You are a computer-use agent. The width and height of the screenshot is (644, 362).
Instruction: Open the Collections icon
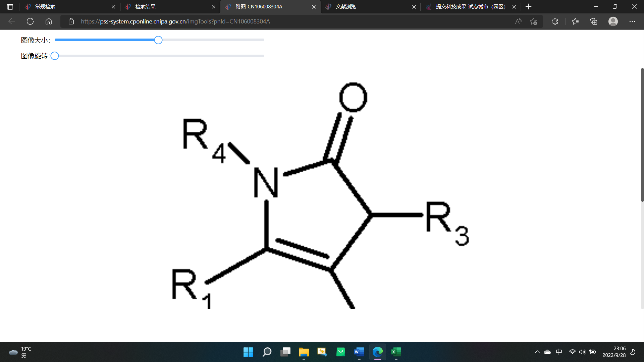[x=594, y=21]
